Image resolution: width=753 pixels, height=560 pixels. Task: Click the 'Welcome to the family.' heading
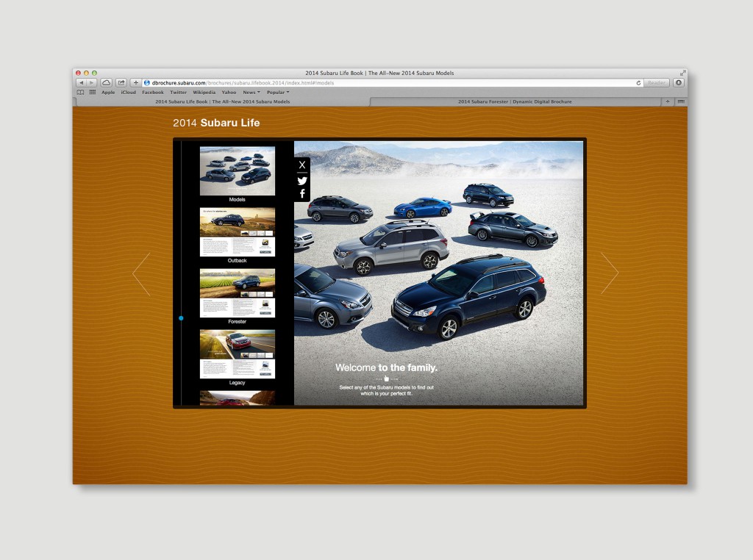[x=386, y=367]
